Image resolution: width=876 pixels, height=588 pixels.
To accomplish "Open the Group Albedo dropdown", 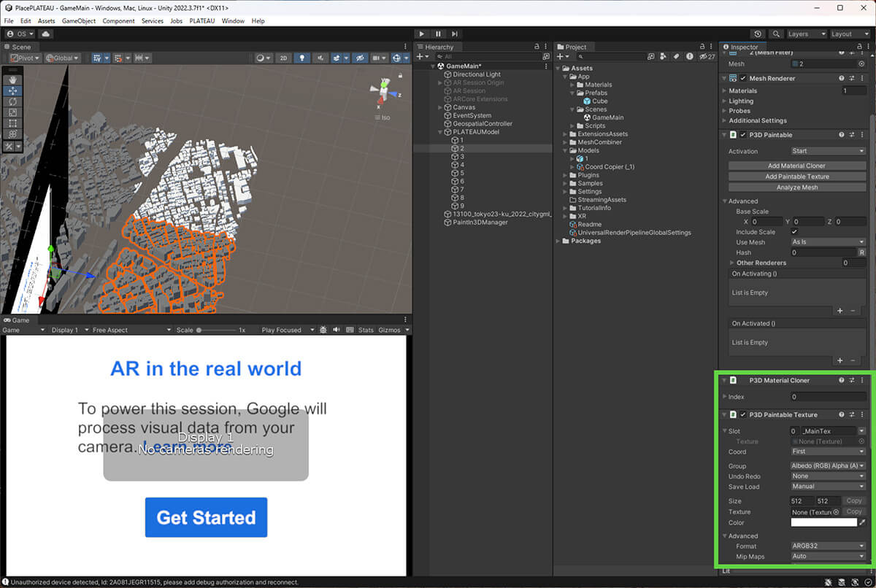I will click(828, 465).
